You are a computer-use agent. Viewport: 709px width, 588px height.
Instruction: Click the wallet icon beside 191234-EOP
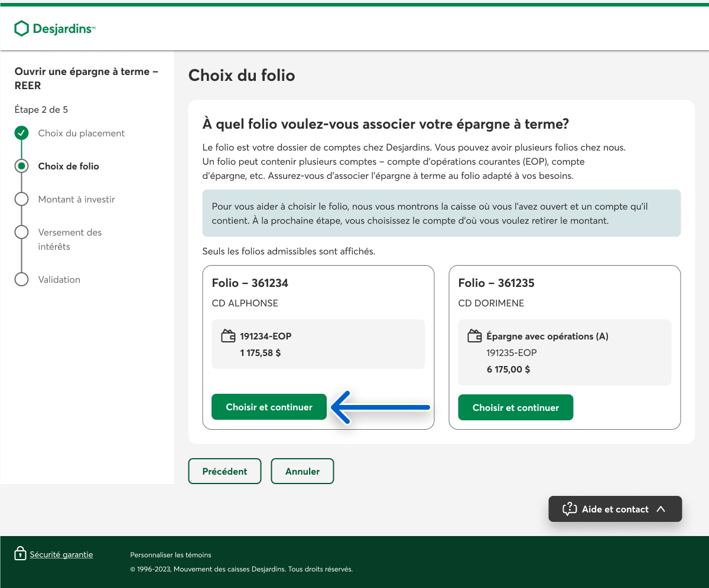point(228,337)
